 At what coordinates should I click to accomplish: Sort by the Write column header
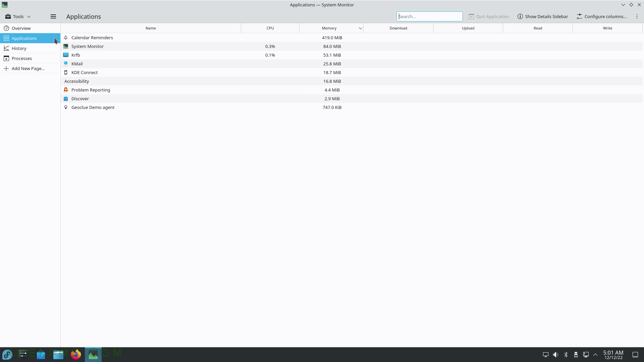(x=607, y=28)
